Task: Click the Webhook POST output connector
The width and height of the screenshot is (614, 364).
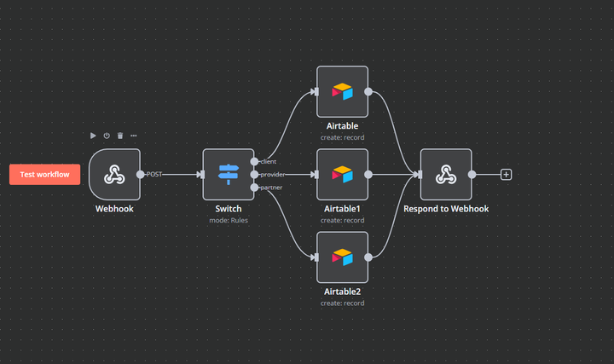Action: coord(140,175)
